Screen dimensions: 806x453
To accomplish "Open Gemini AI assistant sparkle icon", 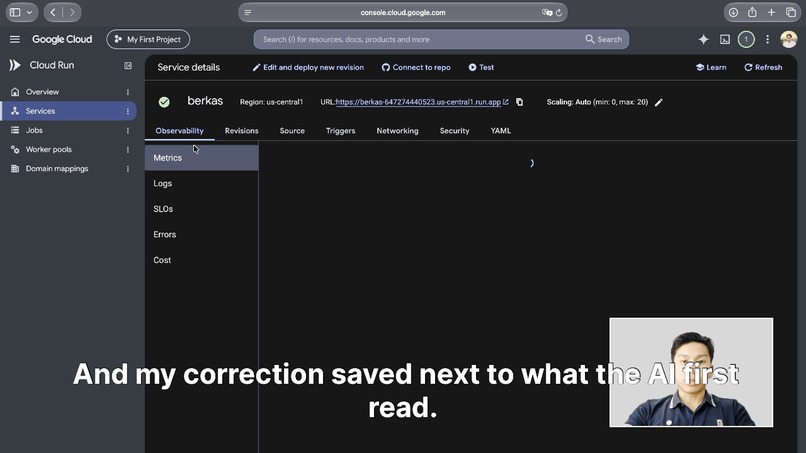I will point(703,39).
